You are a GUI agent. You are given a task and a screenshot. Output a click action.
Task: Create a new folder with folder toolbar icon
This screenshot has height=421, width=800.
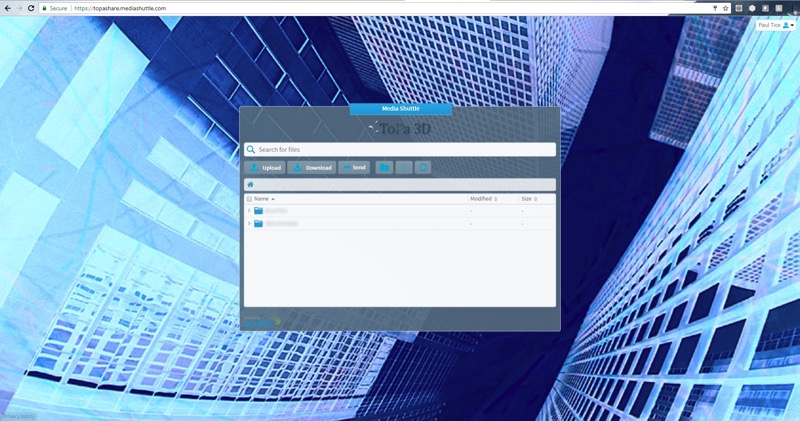pos(384,167)
